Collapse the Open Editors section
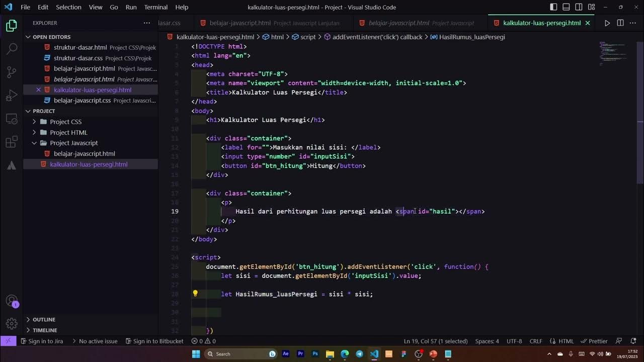 [91, 37]
